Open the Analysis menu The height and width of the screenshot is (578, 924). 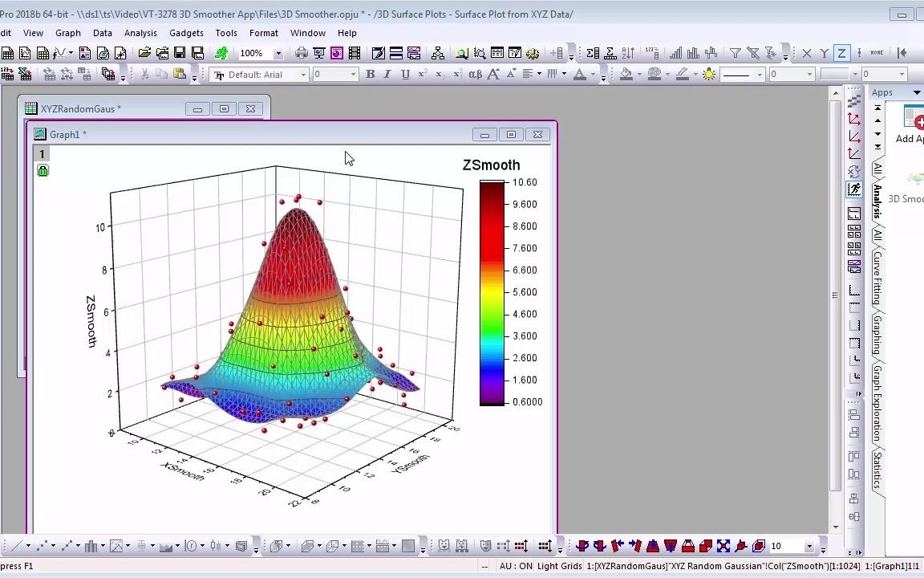click(140, 33)
